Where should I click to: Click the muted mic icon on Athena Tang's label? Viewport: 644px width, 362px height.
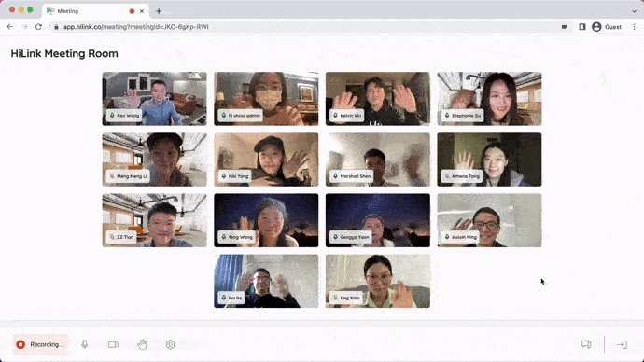(447, 176)
